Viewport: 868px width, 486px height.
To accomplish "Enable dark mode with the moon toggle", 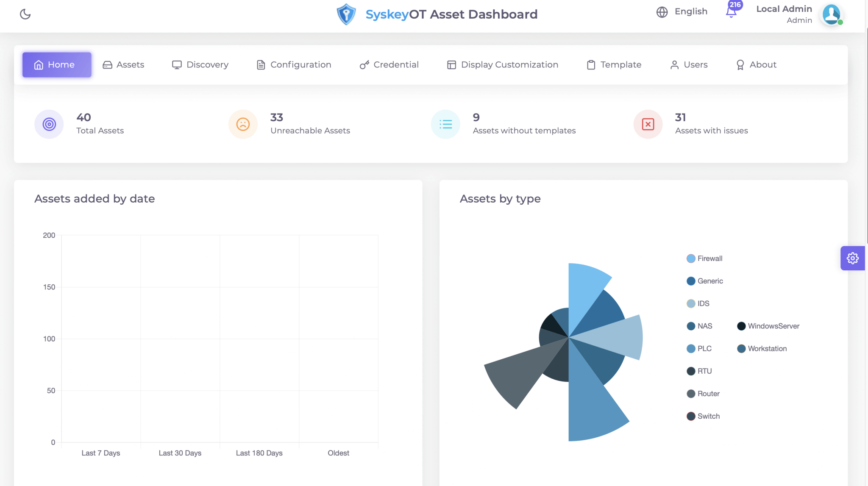I will pos(25,14).
